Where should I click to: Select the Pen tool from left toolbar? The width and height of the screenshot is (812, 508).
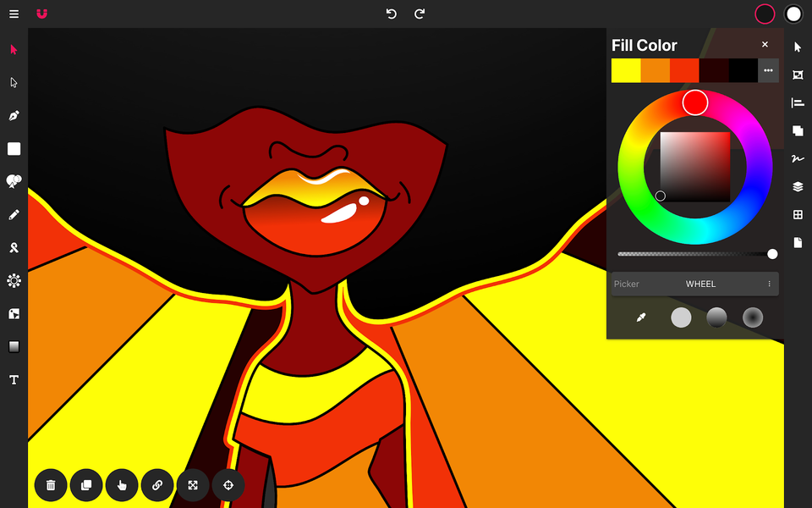point(14,115)
